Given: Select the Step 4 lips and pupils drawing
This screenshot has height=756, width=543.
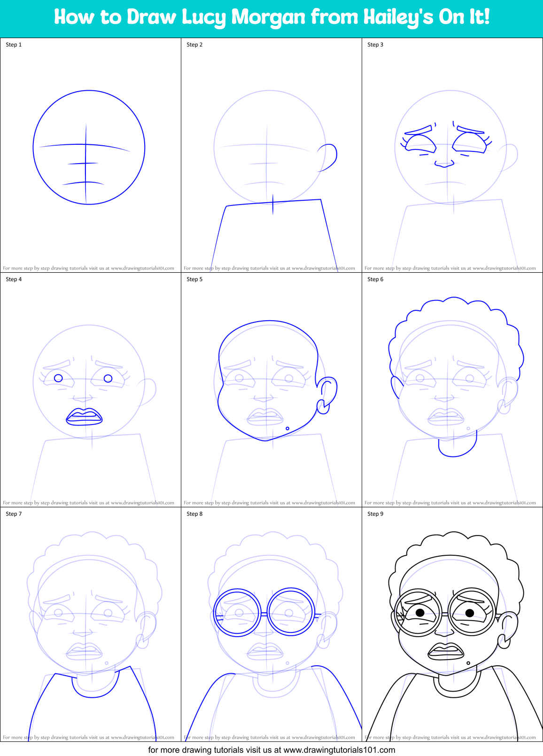Looking at the screenshot, I should (85, 399).
